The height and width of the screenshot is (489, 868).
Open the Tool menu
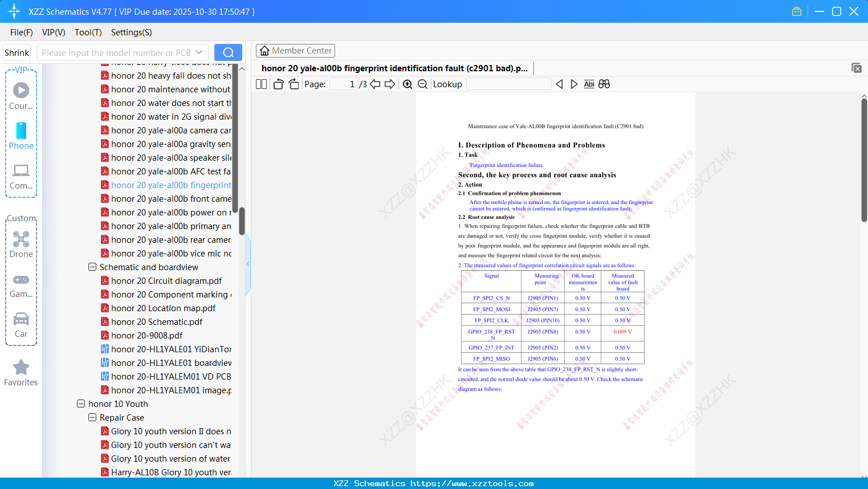(88, 32)
